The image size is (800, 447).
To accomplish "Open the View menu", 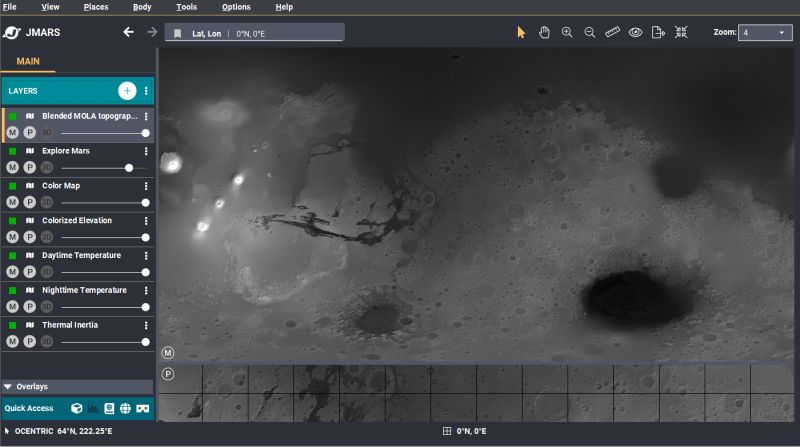I will pyautogui.click(x=50, y=7).
